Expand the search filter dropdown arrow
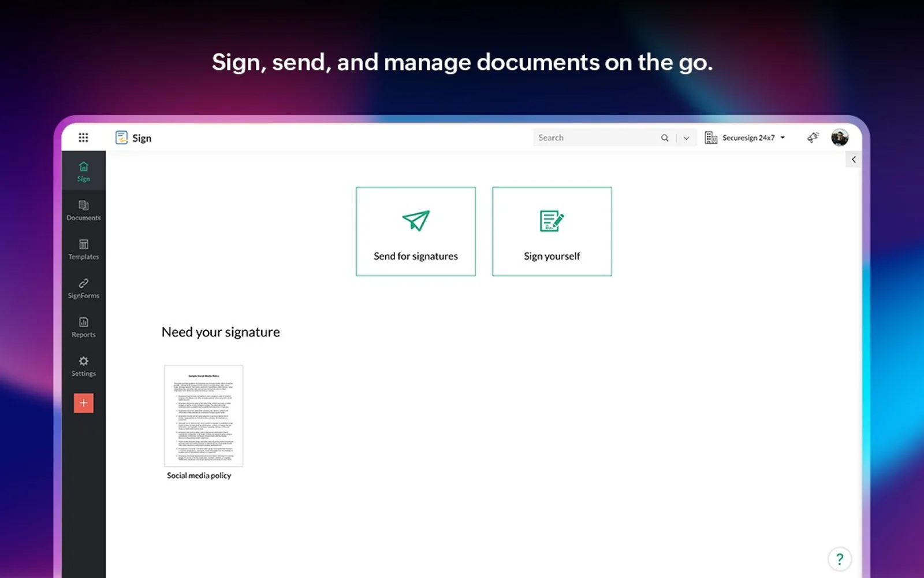 pos(686,138)
